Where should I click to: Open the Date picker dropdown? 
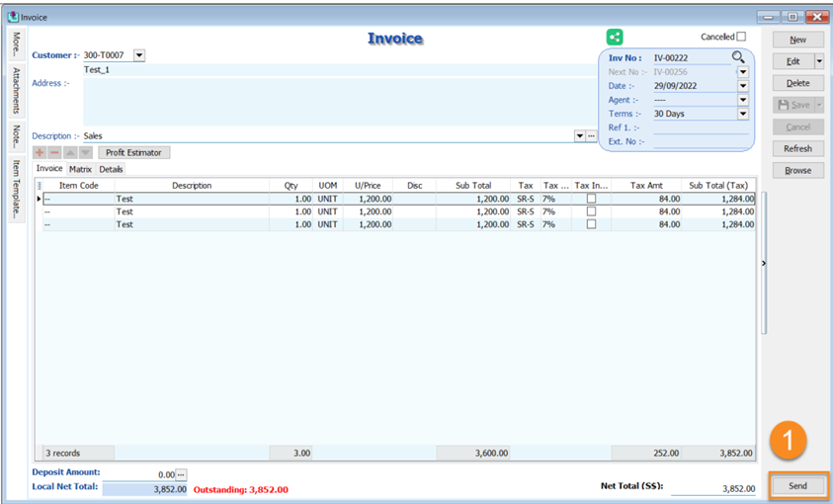pyautogui.click(x=743, y=86)
